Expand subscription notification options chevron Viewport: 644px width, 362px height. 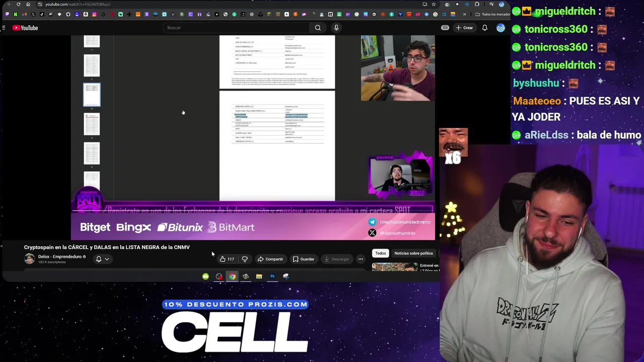point(107,259)
